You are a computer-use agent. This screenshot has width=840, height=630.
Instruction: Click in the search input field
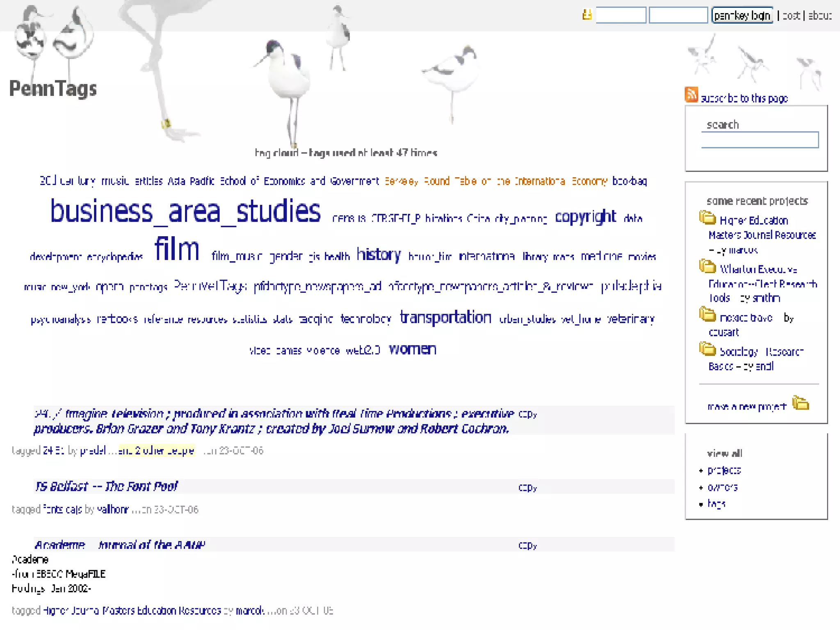[760, 140]
